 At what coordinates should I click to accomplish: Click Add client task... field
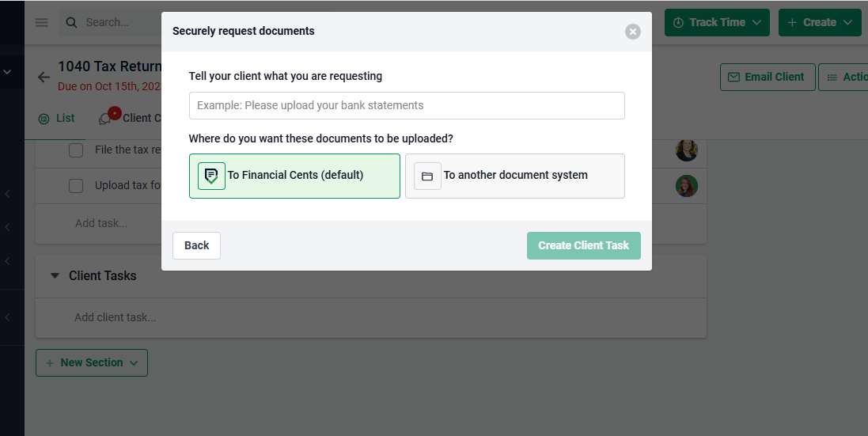pyautogui.click(x=116, y=317)
